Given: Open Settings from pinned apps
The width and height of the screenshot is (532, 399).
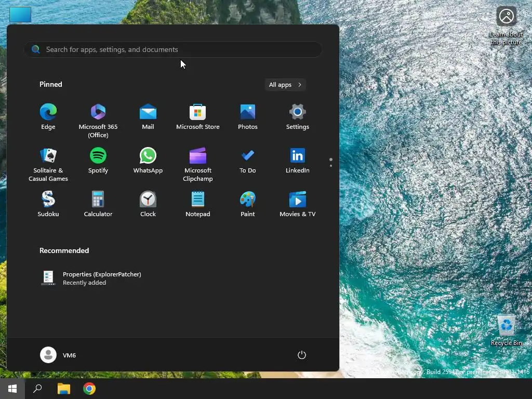Looking at the screenshot, I should pos(298,117).
